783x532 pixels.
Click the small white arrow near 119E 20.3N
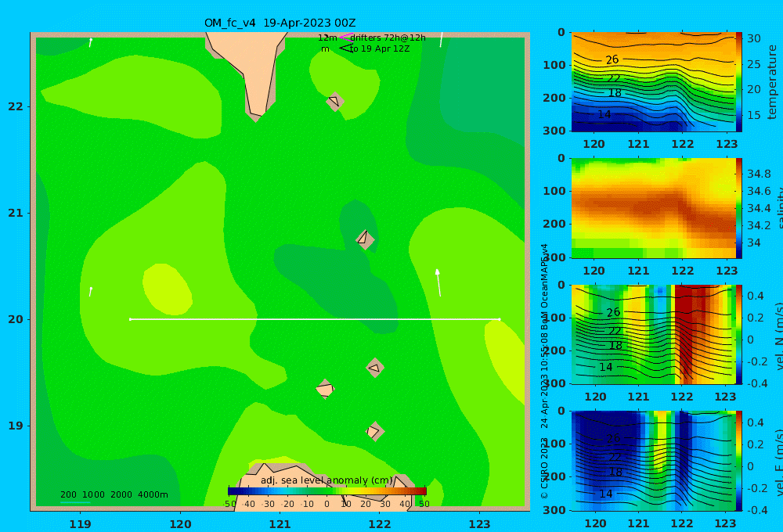(x=90, y=292)
